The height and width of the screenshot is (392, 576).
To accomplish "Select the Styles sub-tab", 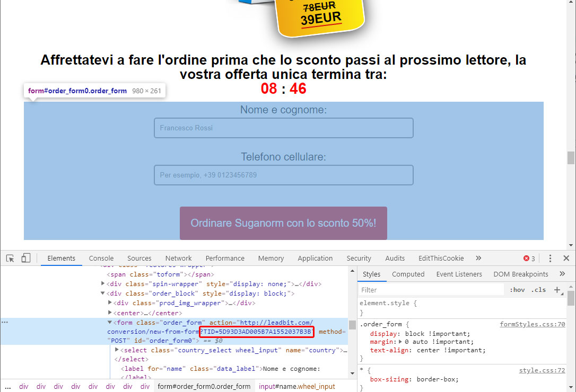I will coord(371,274).
